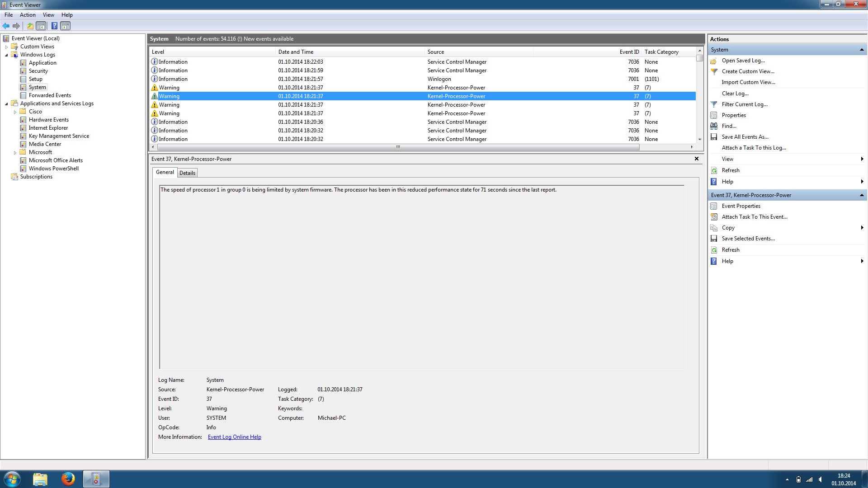Switch to the Details tab
Viewport: 868px width, 488px height.
coord(187,173)
